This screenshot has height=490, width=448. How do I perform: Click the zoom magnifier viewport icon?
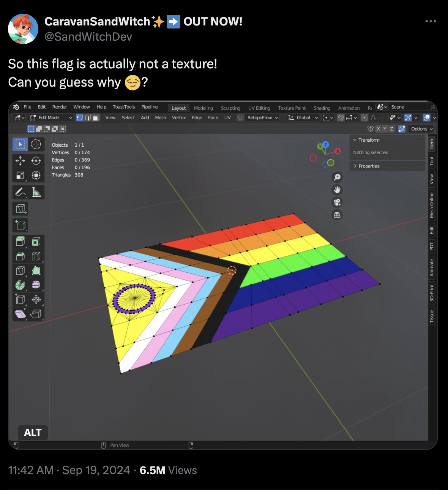click(337, 177)
